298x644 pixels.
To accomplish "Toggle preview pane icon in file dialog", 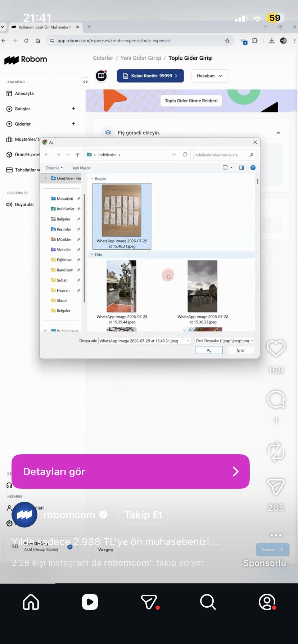I will 241,167.
